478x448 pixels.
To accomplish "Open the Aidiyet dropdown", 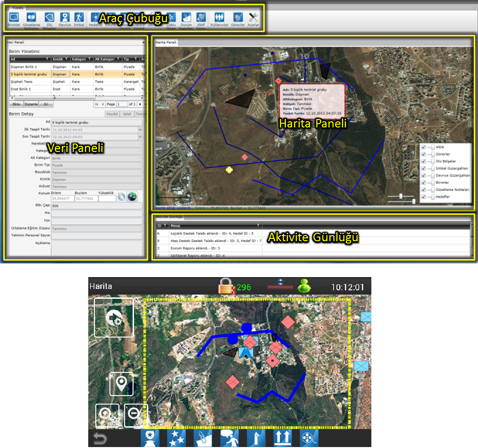I will (x=97, y=186).
